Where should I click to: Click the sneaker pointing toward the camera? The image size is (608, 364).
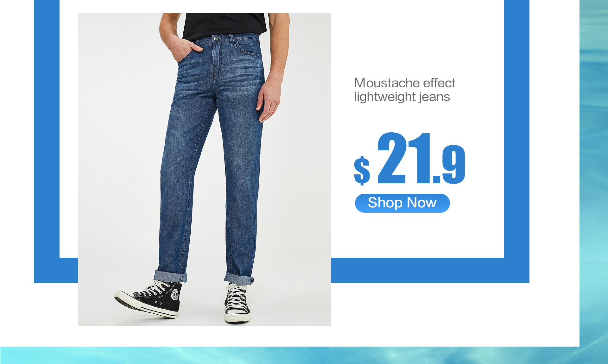click(237, 303)
